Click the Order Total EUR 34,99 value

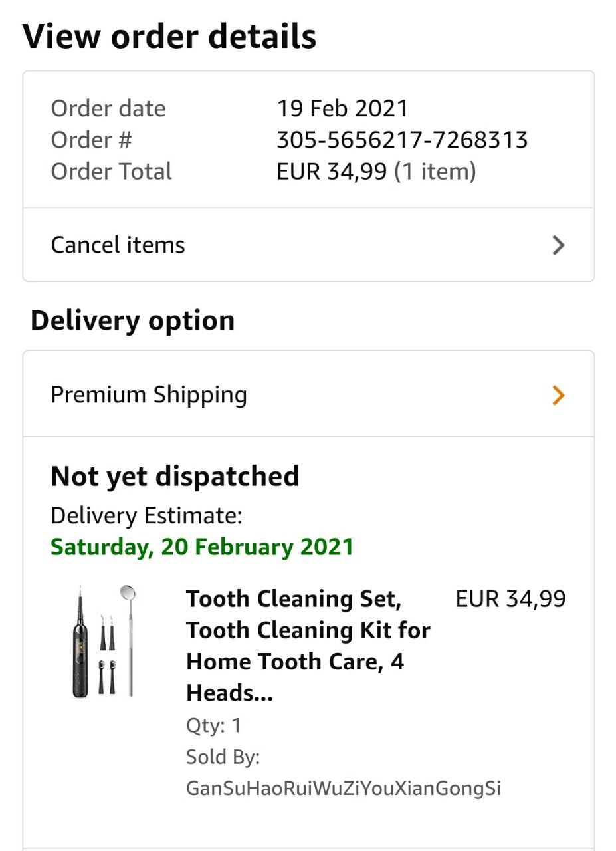332,172
